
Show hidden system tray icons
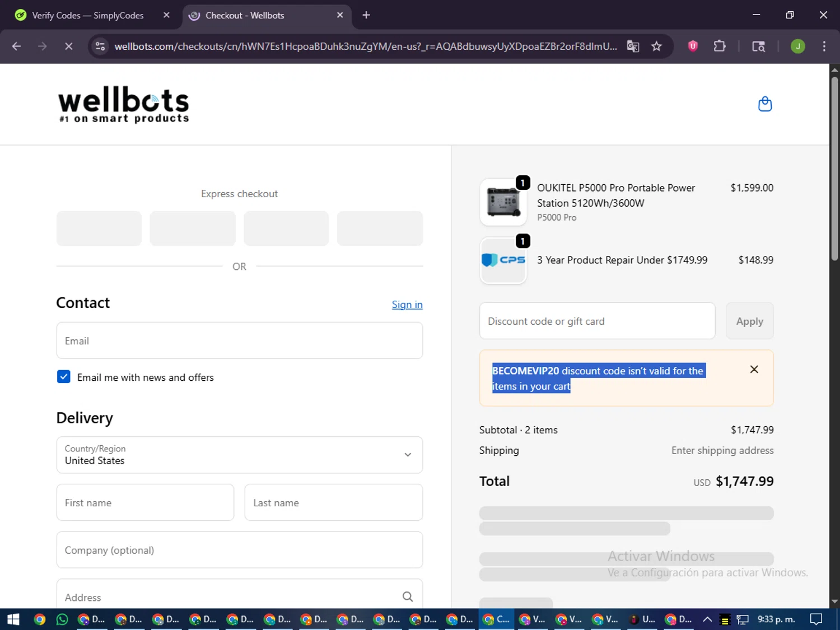(x=707, y=619)
